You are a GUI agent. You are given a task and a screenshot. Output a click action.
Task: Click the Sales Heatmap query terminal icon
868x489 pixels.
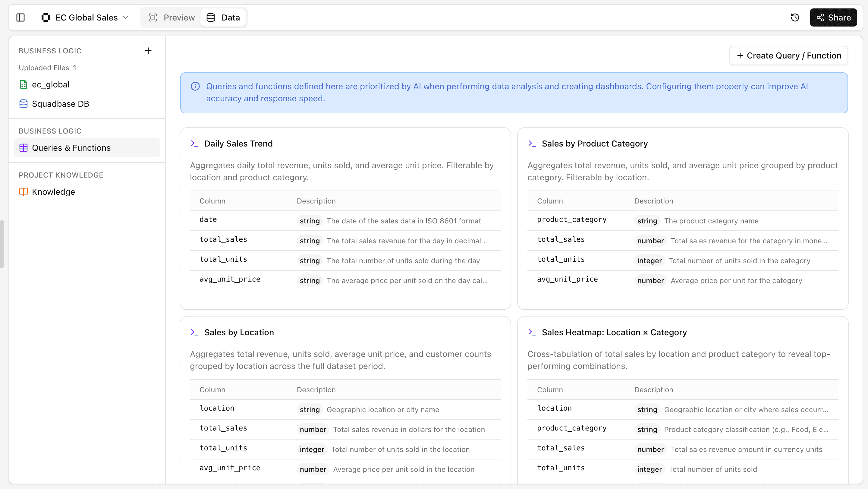click(x=532, y=332)
